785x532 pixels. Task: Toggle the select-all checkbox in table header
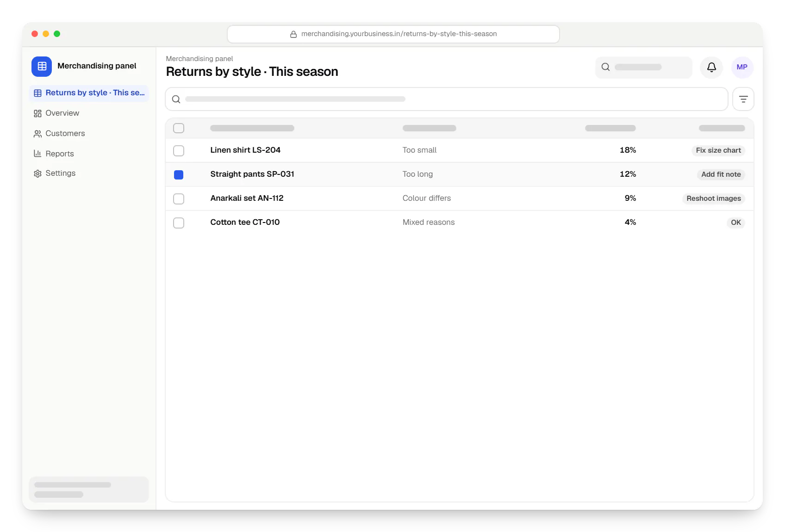pyautogui.click(x=179, y=128)
